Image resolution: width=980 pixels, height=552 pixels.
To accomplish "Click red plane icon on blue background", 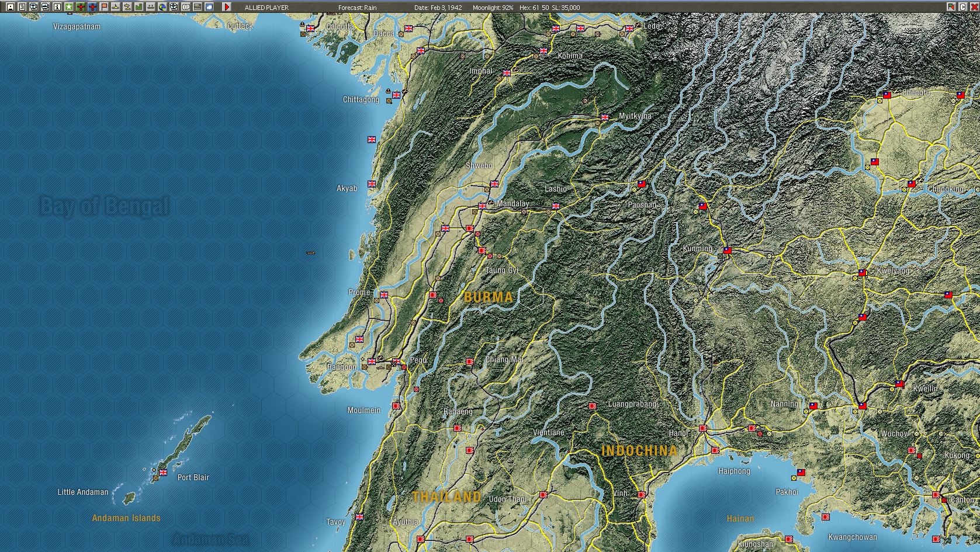I will (x=92, y=7).
